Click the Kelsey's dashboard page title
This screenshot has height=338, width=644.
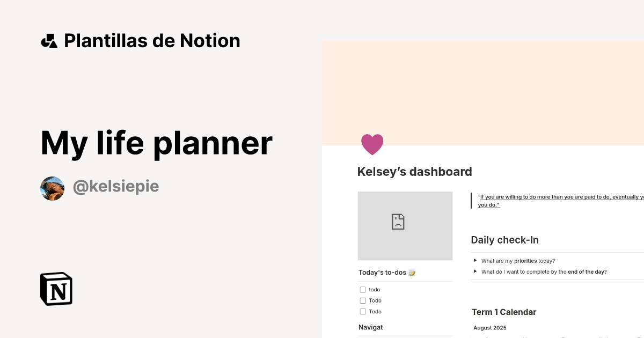(414, 172)
